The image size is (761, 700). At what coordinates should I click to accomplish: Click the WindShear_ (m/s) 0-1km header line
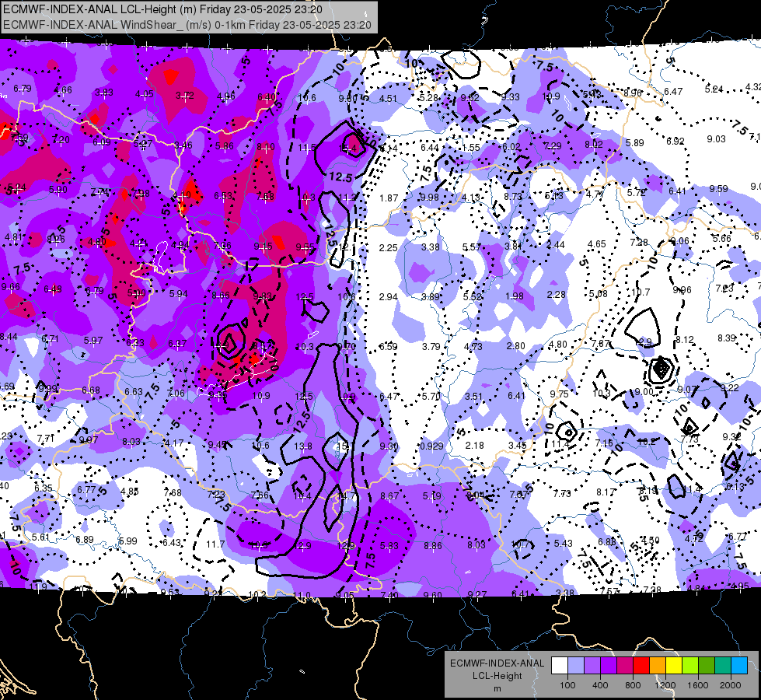[x=187, y=25]
